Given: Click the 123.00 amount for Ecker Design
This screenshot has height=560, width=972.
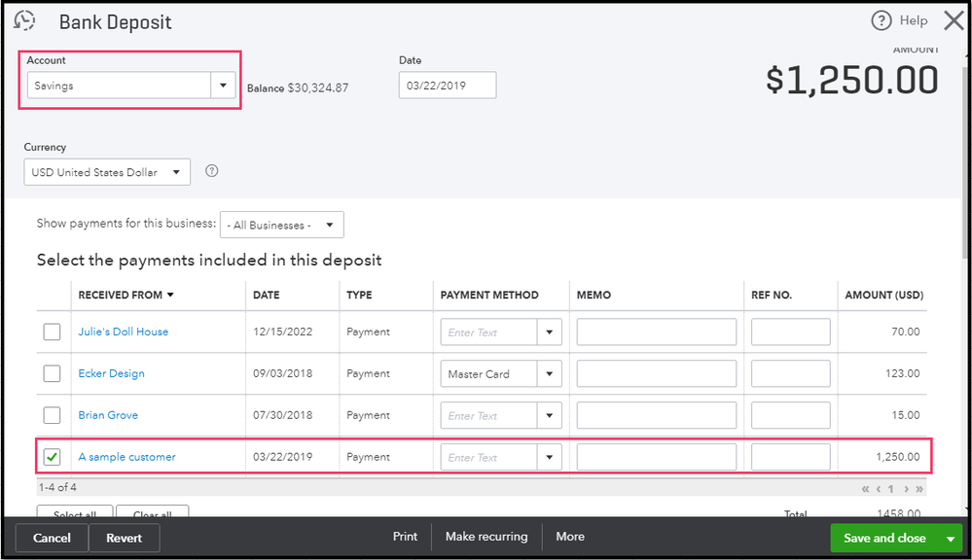Looking at the screenshot, I should pyautogui.click(x=903, y=373).
